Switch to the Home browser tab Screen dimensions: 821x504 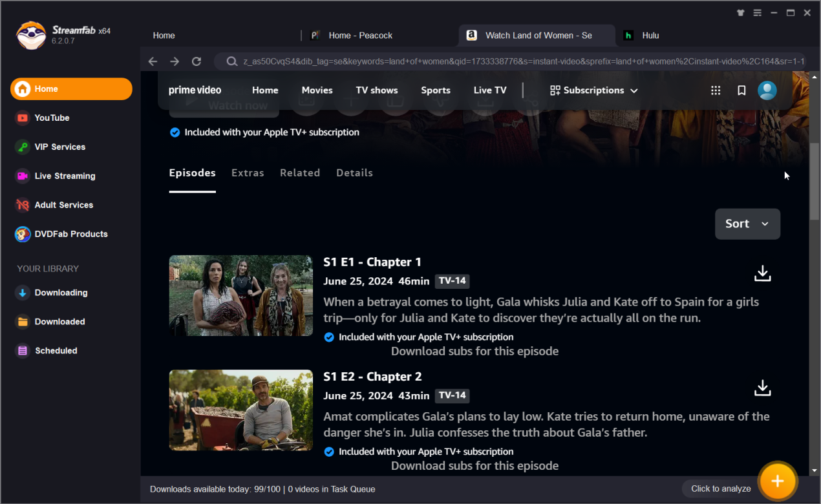[164, 36]
